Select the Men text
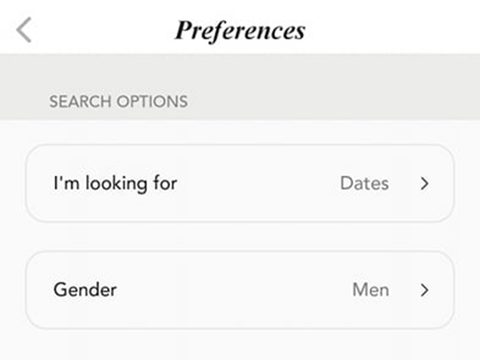Screen dimensions: 480x360 tap(371, 290)
